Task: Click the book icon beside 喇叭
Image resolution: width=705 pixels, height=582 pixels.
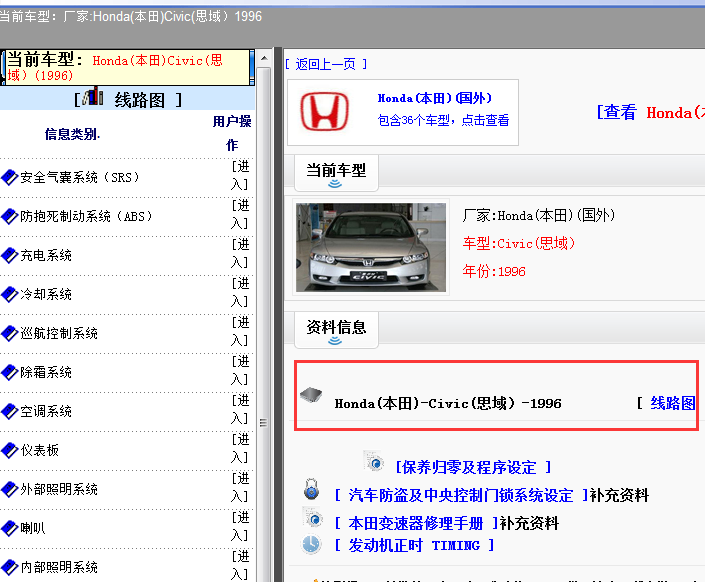Action: tap(9, 528)
